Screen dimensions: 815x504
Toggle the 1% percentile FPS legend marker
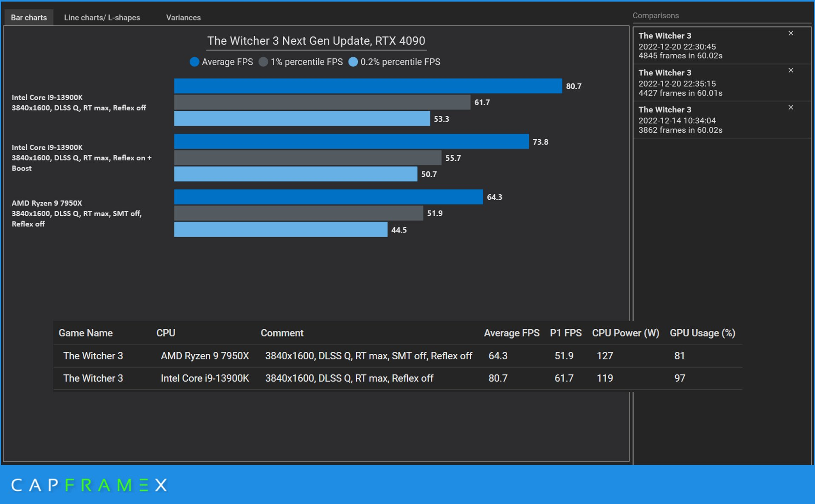pyautogui.click(x=263, y=62)
